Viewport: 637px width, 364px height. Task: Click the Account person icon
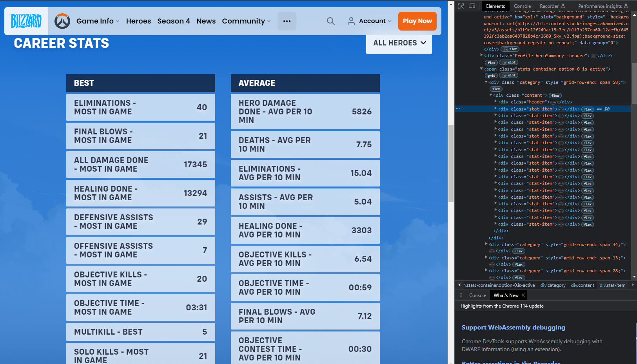pyautogui.click(x=351, y=21)
